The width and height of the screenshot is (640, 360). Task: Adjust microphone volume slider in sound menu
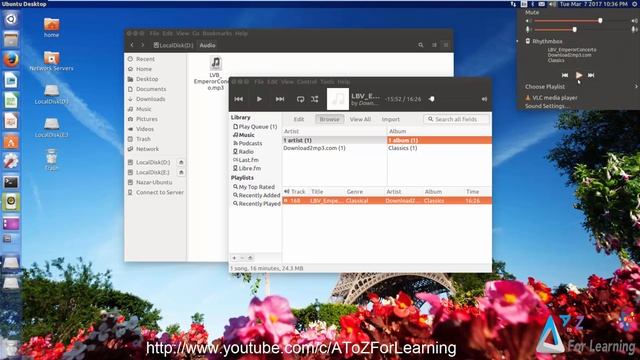[574, 29]
